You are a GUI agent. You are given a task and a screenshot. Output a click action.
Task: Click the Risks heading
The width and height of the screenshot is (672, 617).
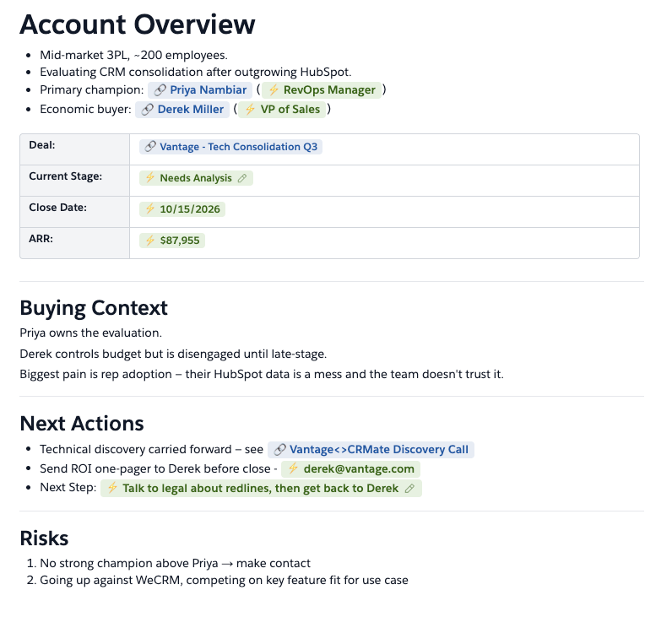(x=44, y=539)
